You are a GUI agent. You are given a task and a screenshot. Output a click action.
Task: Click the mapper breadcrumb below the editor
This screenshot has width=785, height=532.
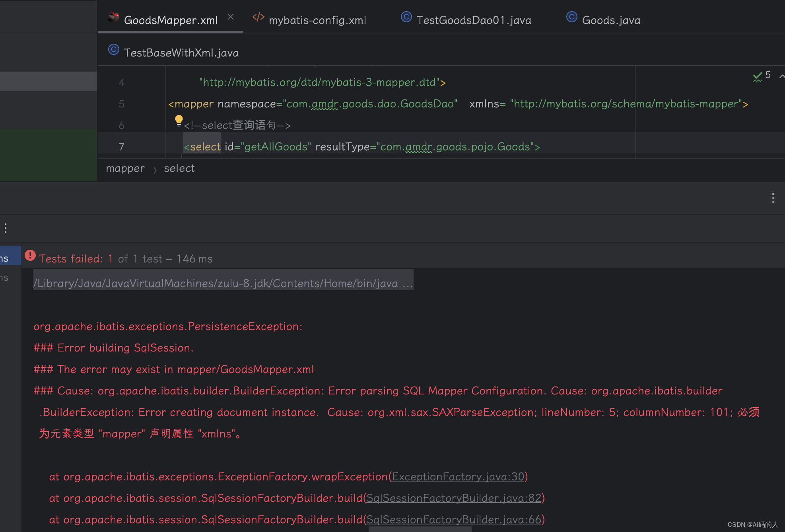click(125, 168)
